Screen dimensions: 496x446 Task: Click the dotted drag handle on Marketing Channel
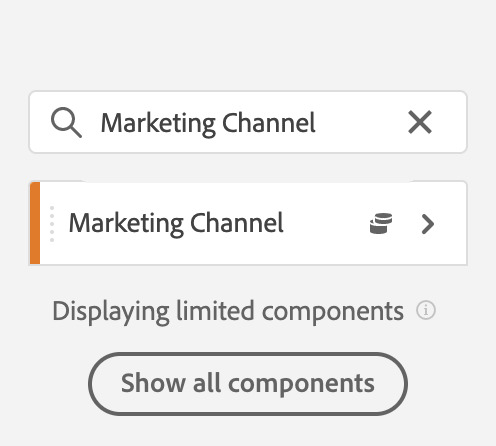[52, 224]
